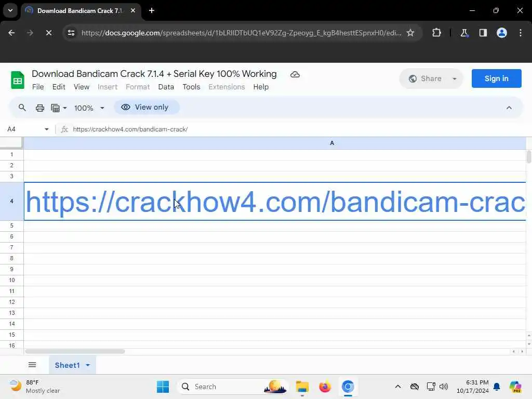Click the Chrome icon in the taskbar

(348, 387)
